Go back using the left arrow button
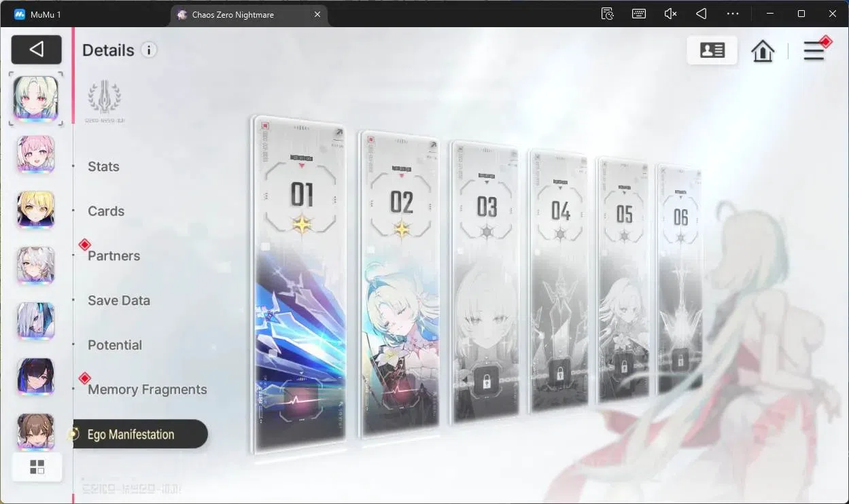 37,50
